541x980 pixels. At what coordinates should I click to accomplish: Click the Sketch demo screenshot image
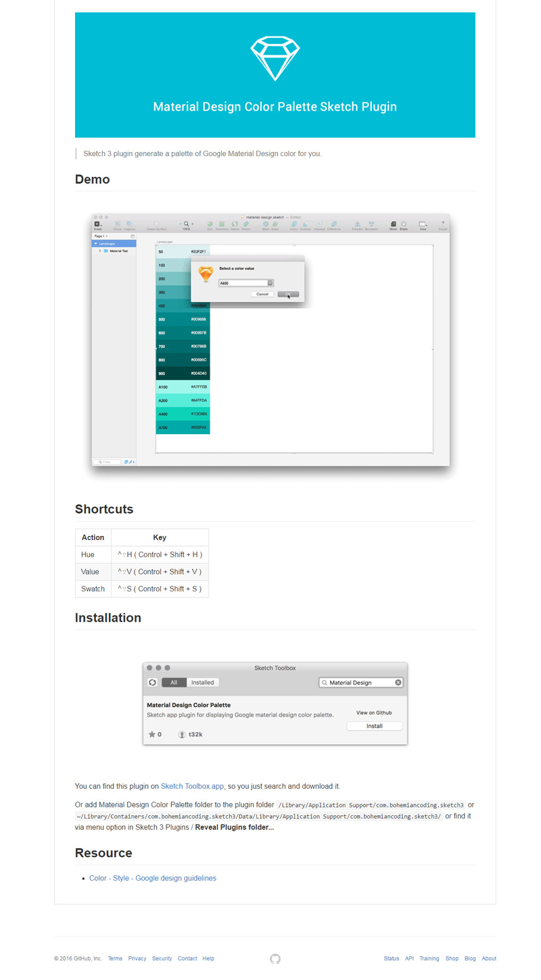pyautogui.click(x=270, y=340)
